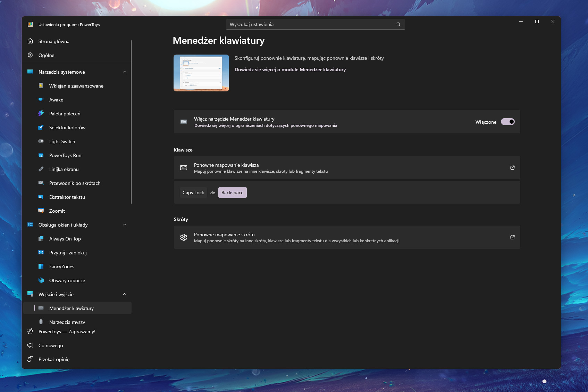Select the Linijka ekranu ruler icon
The width and height of the screenshot is (588, 392).
pyautogui.click(x=41, y=169)
